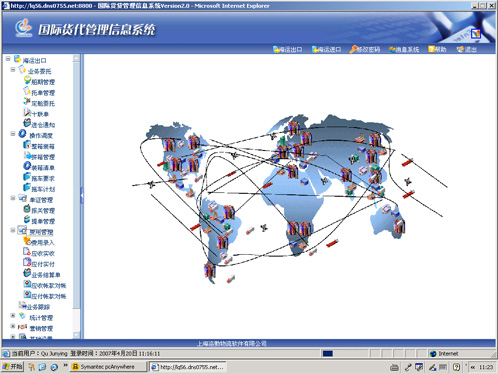Switch to Symantec pcAnywhere taskbar button
The width and height of the screenshot is (498, 374).
pos(108,367)
